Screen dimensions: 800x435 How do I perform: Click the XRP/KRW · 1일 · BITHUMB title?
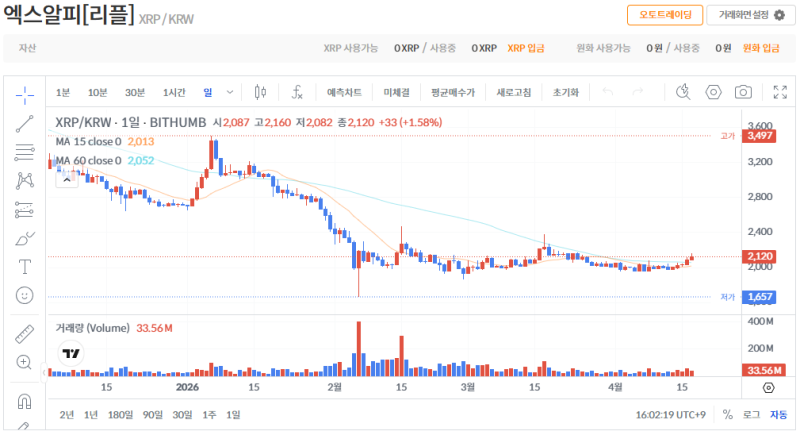tap(131, 122)
